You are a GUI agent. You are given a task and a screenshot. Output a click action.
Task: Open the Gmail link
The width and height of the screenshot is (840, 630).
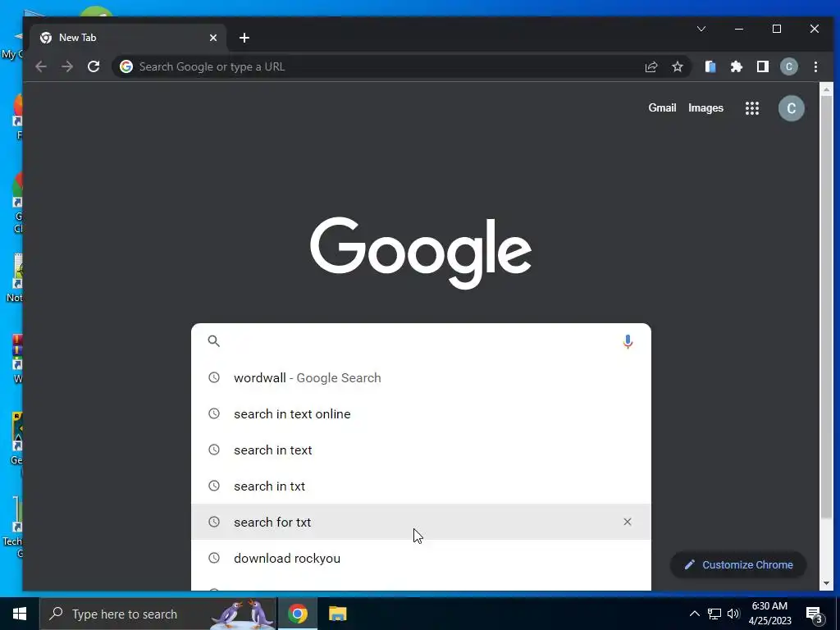point(662,107)
